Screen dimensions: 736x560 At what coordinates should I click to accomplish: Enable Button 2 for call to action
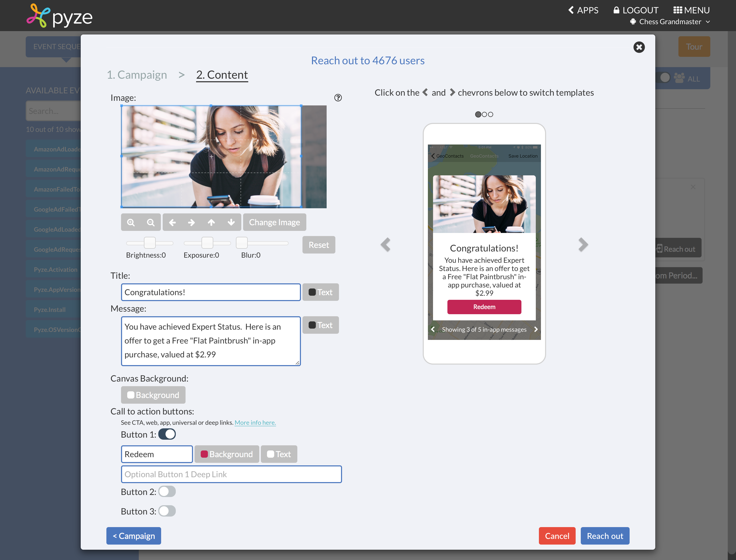coord(167,491)
